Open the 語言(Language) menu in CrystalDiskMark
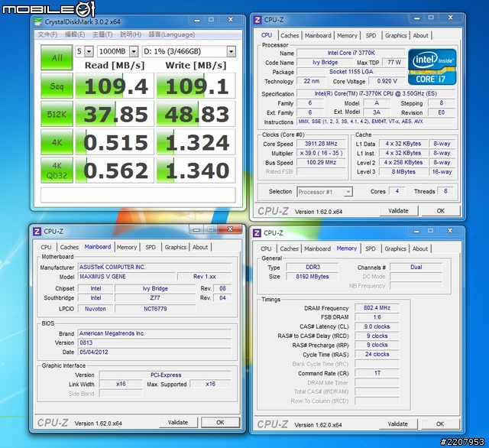Screen dimensions: 489x448 172,34
